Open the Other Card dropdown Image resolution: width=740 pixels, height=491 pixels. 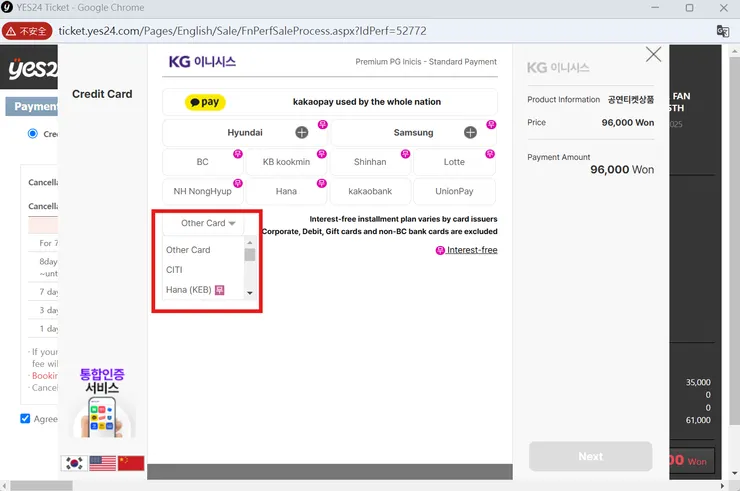coord(203,223)
